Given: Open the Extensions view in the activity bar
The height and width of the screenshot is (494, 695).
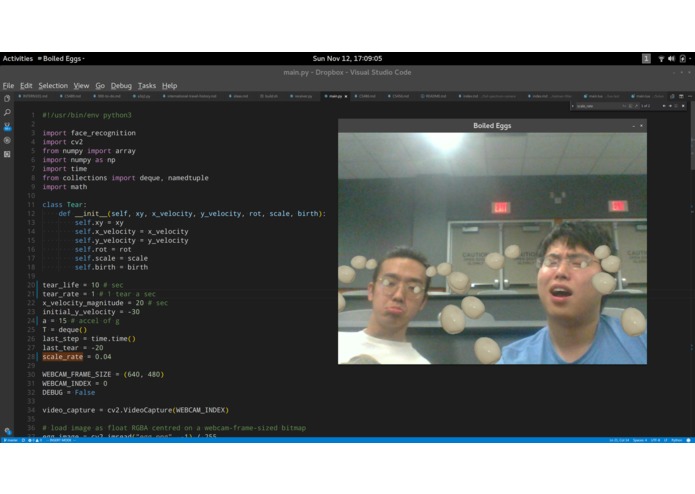Looking at the screenshot, I should point(7,154).
